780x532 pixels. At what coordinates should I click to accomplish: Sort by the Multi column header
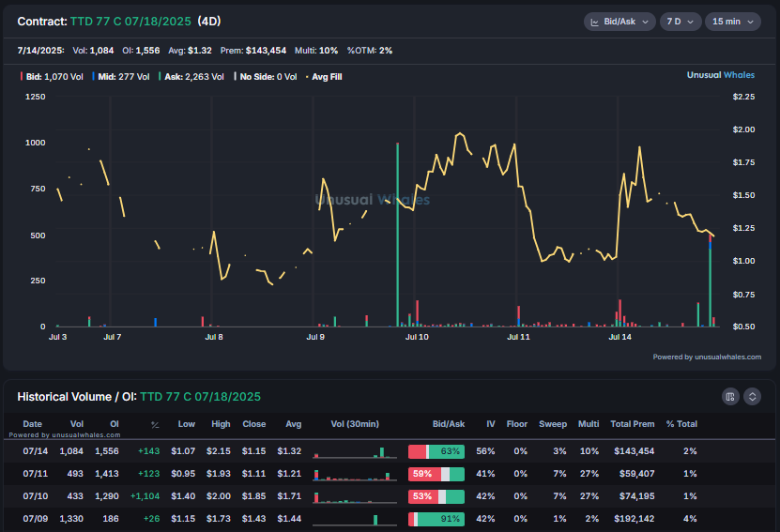click(589, 424)
